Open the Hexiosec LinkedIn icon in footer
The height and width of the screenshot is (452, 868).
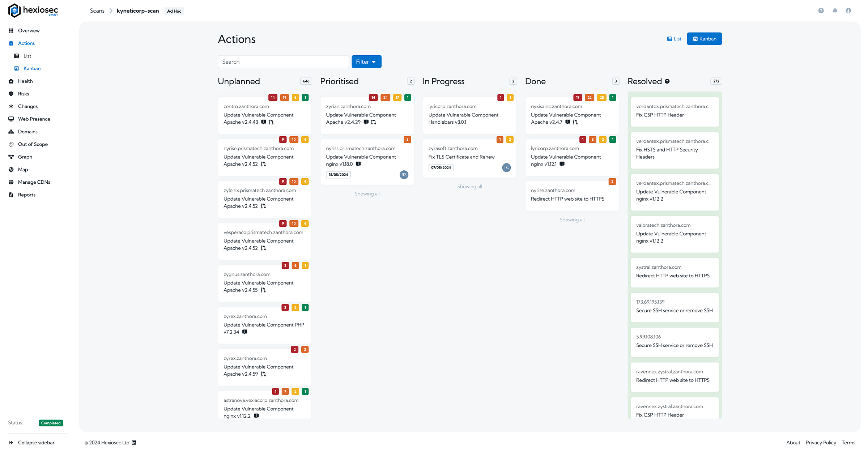point(134,443)
